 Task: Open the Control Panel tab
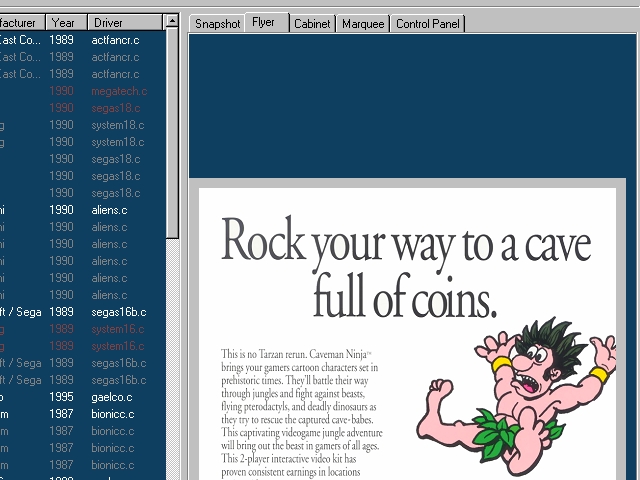point(427,24)
